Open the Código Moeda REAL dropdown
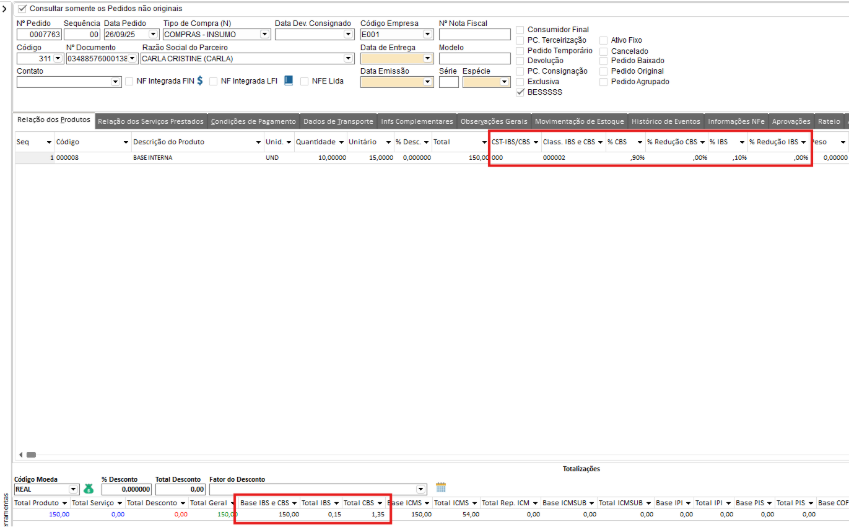849x528 pixels. (73, 489)
